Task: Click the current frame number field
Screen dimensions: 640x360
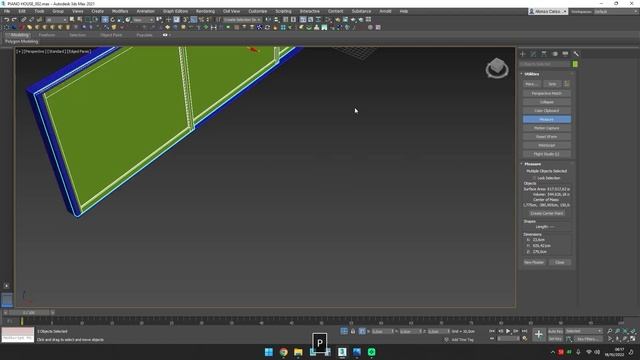Action: [x=508, y=338]
